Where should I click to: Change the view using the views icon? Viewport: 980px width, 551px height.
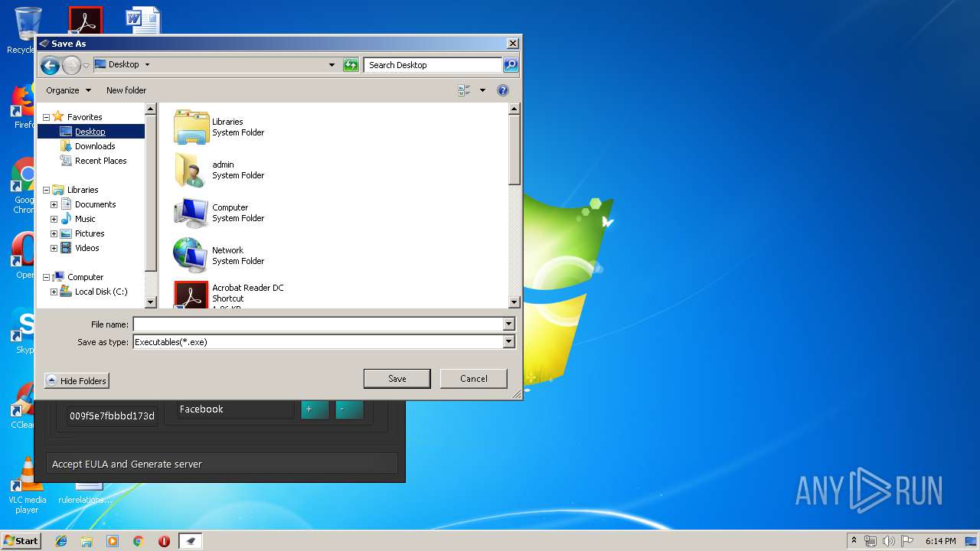point(465,90)
